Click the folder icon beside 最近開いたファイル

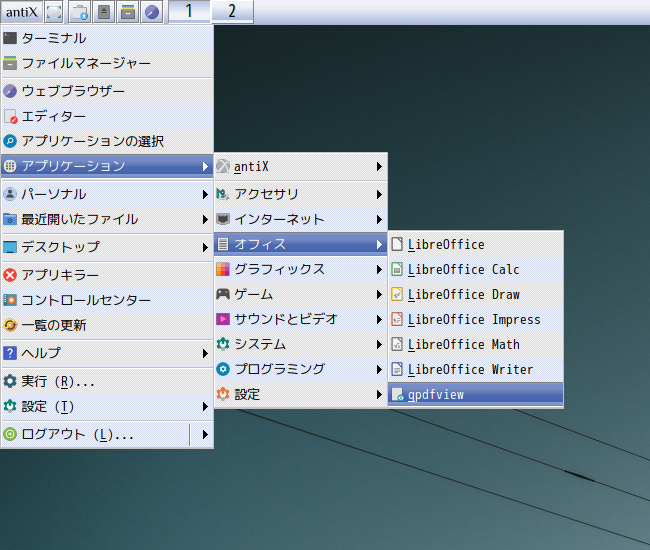pos(10,219)
